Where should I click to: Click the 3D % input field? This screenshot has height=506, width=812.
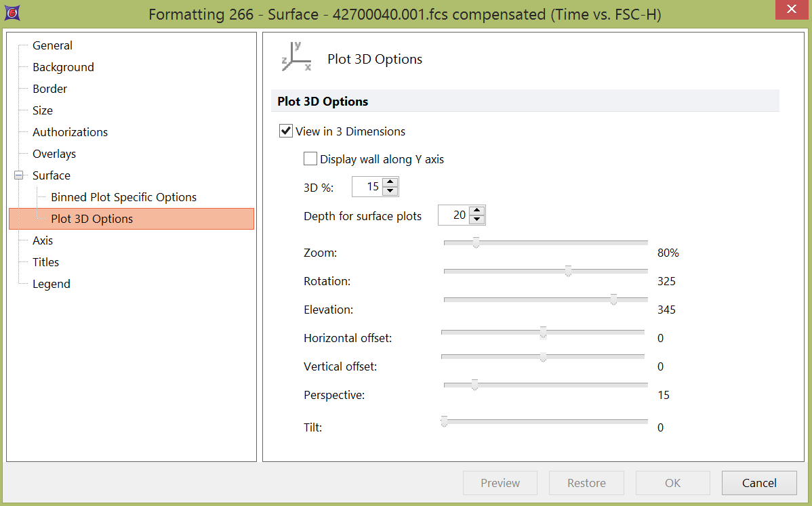[367, 186]
